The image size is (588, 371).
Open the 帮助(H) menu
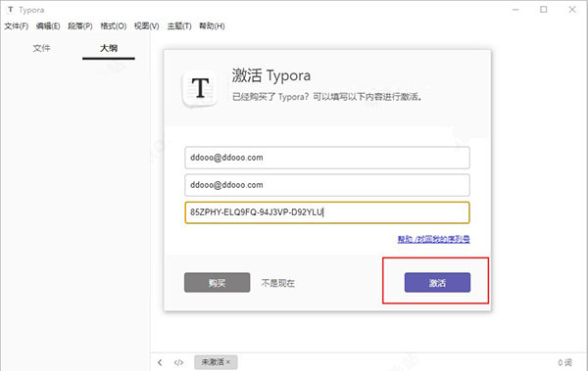tap(212, 26)
